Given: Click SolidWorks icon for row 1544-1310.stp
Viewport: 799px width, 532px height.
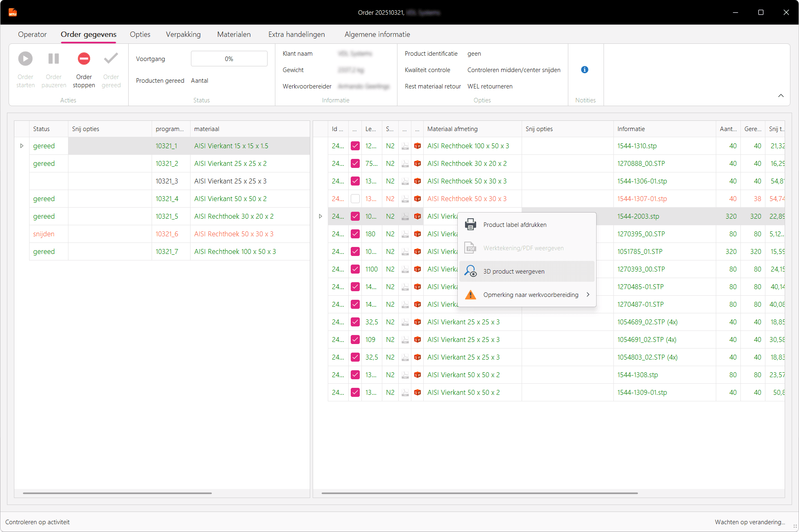Looking at the screenshot, I should [x=418, y=146].
